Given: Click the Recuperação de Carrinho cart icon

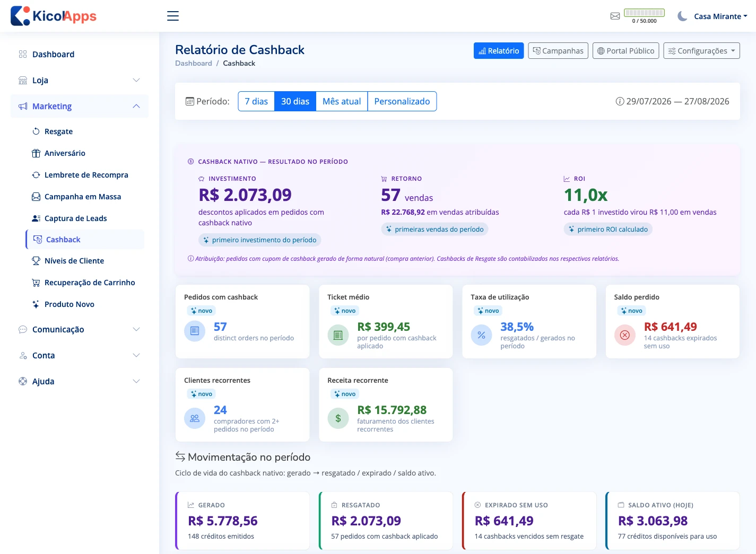Looking at the screenshot, I should [x=36, y=283].
